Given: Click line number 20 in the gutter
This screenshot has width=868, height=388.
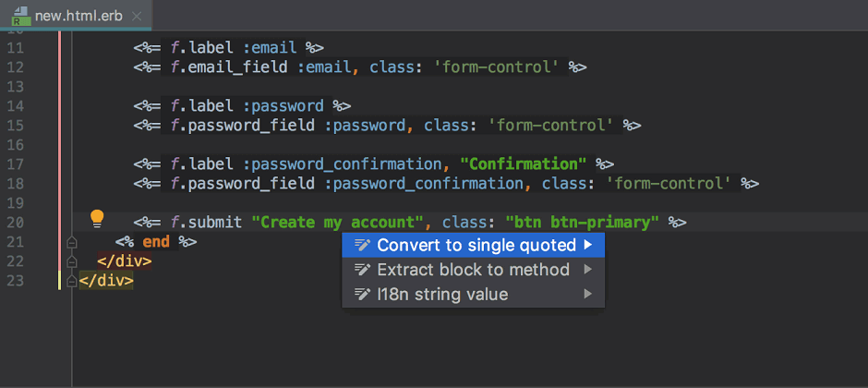Looking at the screenshot, I should pos(15,222).
